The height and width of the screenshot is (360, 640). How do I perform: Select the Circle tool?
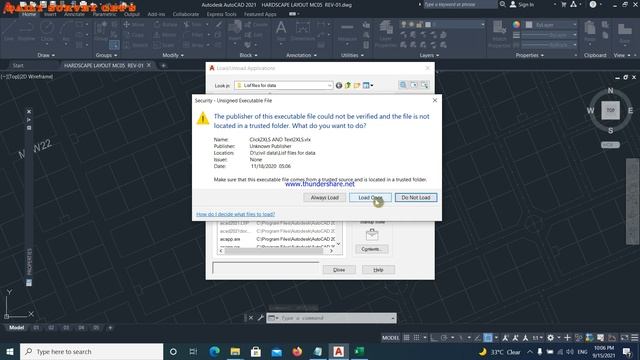(47, 31)
